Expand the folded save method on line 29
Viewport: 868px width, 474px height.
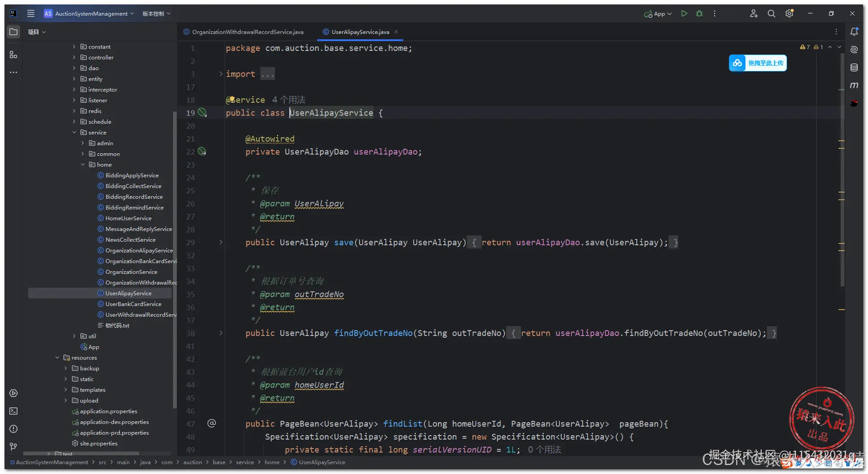pyautogui.click(x=221, y=242)
